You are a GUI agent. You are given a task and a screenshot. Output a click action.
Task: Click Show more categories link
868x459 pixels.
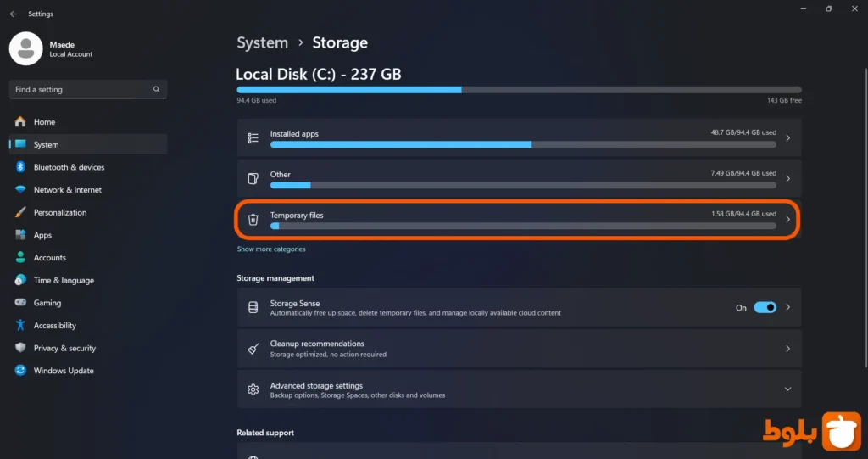271,249
